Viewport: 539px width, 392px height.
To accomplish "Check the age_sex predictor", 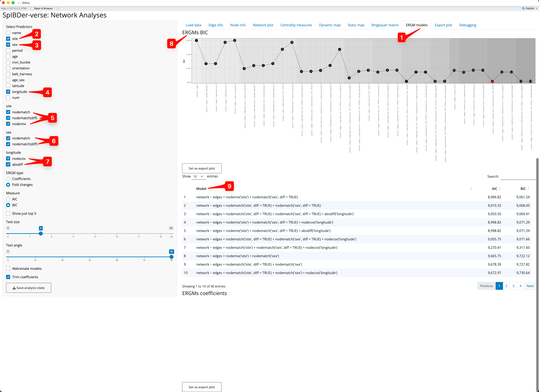I will click(8, 80).
